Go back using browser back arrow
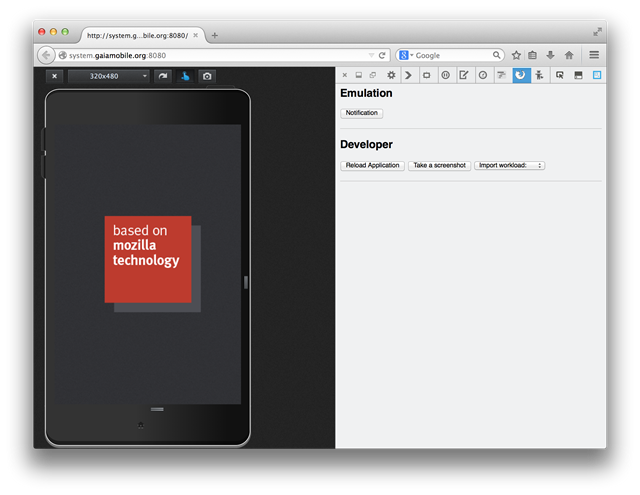The width and height of the screenshot is (640, 495). coord(46,55)
